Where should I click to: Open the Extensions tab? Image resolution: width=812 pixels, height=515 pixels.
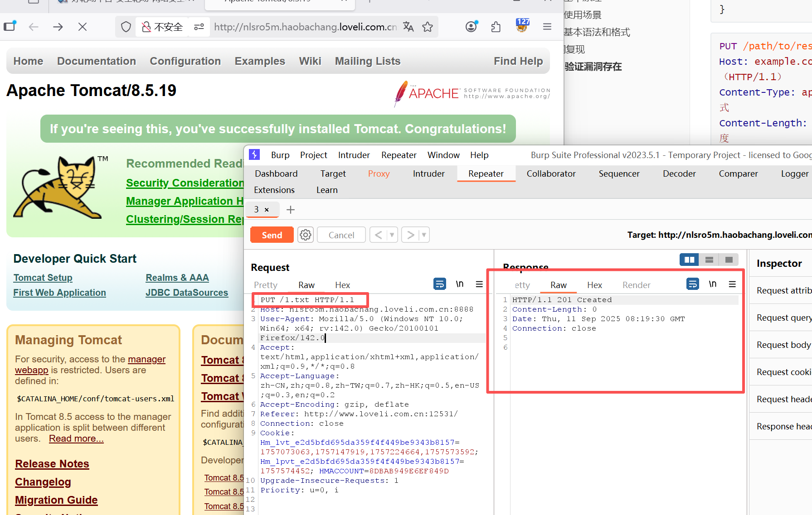pyautogui.click(x=274, y=190)
